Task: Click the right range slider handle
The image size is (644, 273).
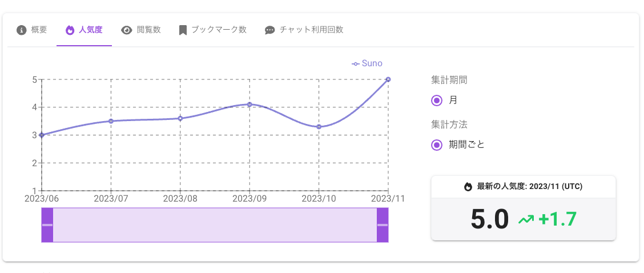Action: pyautogui.click(x=383, y=225)
